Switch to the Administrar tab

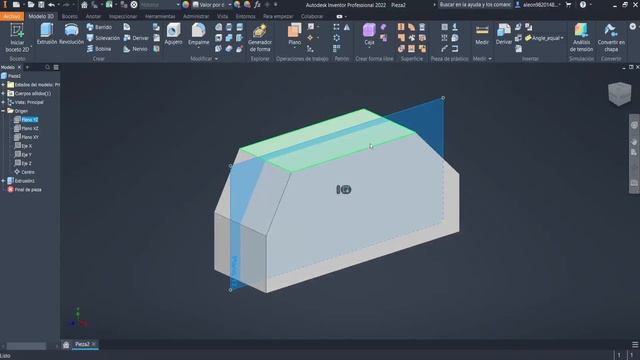click(196, 16)
